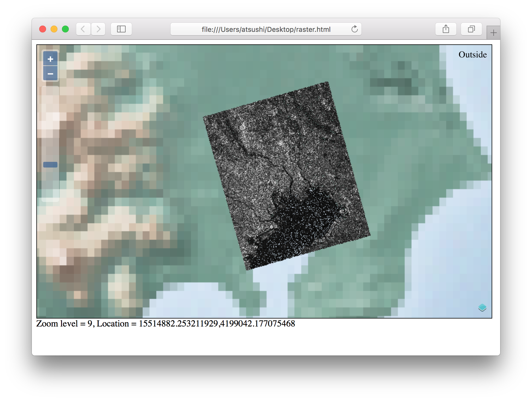The height and width of the screenshot is (401, 532).
Task: Open the map layer switcher icon
Action: (482, 307)
